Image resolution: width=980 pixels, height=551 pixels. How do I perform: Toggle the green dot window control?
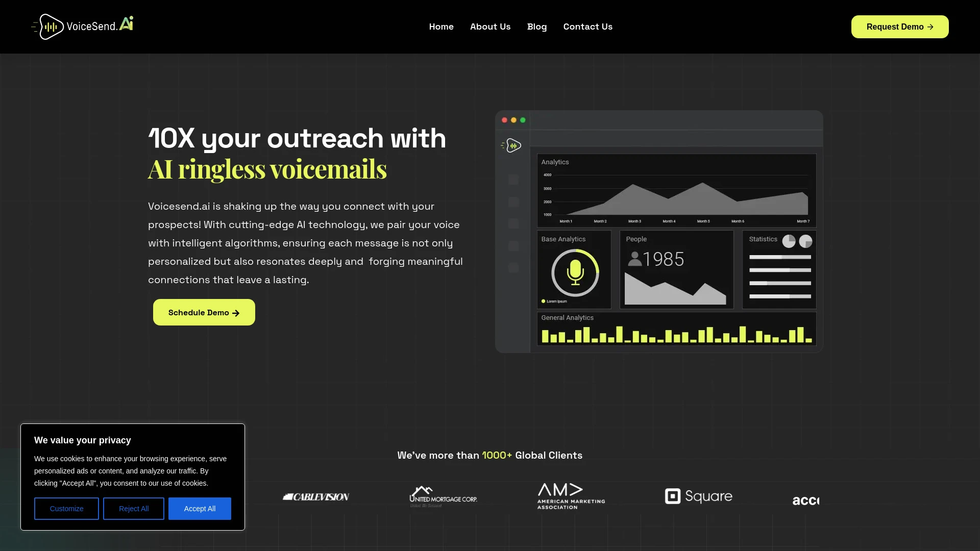tap(523, 119)
